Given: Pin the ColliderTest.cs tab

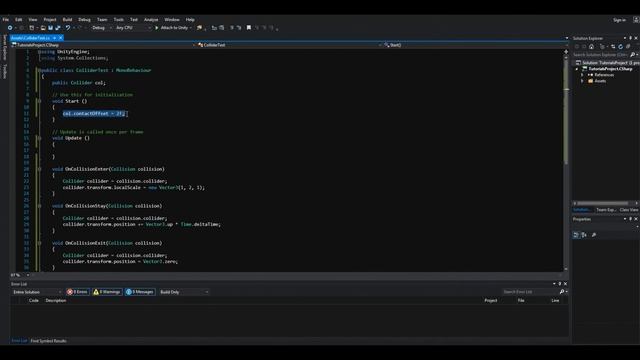Looking at the screenshot, I should (54, 38).
